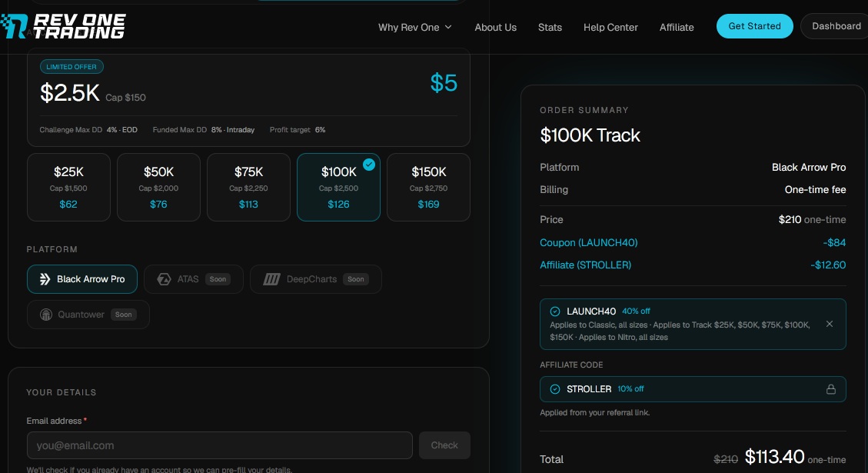The image size is (868, 473).
Task: Click the lock icon on STROLLER code
Action: (831, 389)
